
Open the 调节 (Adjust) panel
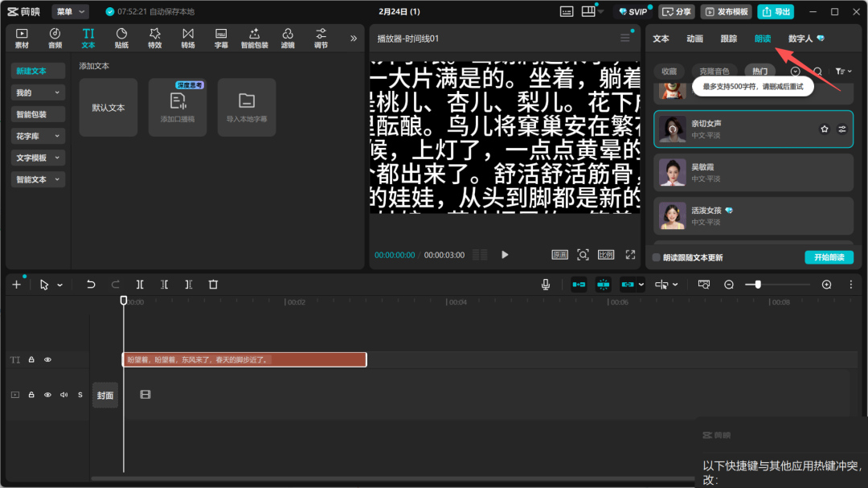pos(320,37)
